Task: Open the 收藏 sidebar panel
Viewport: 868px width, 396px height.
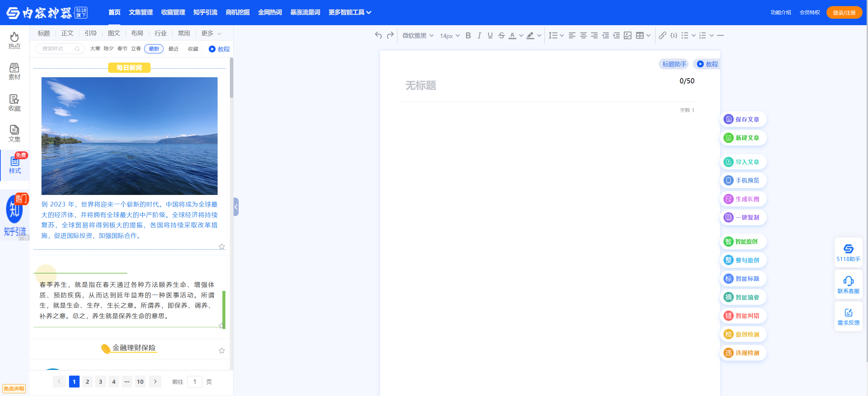Action: point(14,103)
